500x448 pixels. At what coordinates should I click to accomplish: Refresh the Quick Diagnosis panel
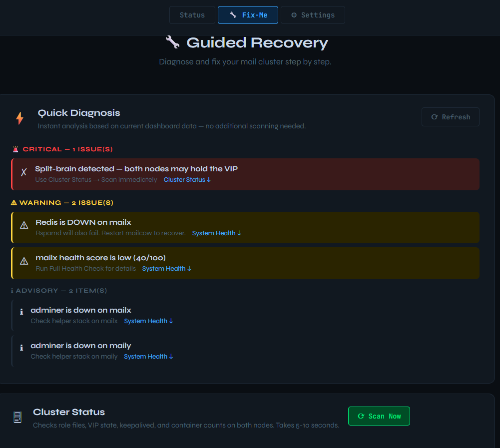click(450, 117)
